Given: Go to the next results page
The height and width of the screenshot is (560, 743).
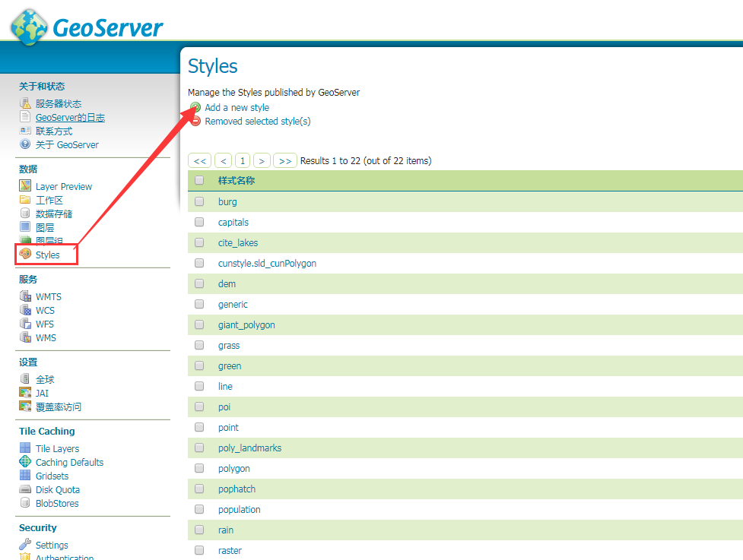Looking at the screenshot, I should (262, 161).
